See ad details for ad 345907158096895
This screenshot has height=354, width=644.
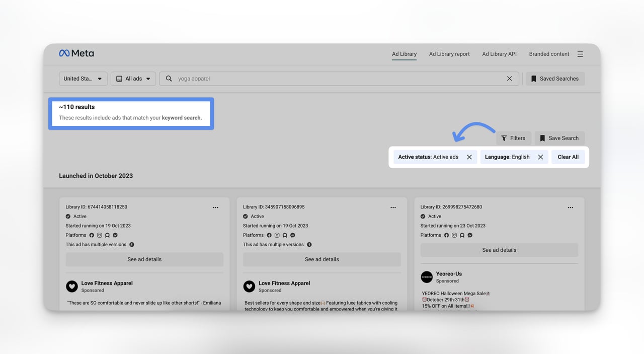pyautogui.click(x=322, y=259)
